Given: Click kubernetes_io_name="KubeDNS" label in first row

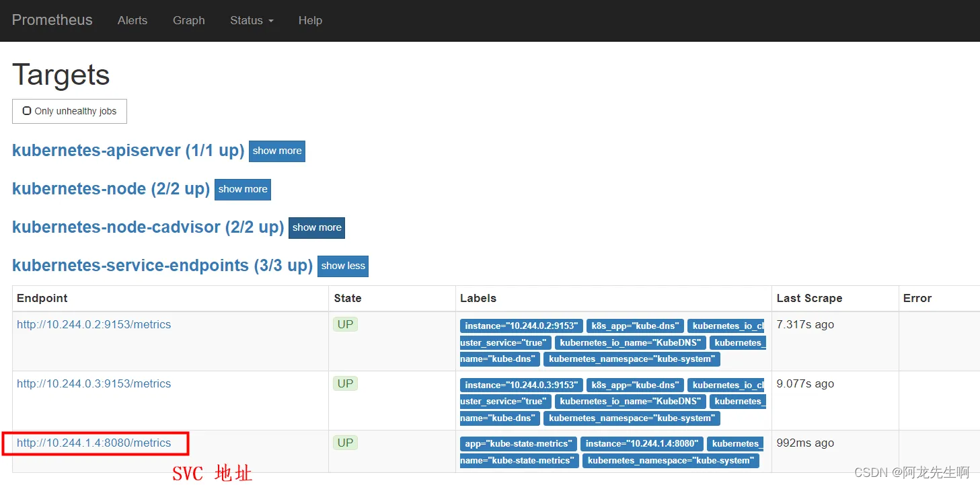Looking at the screenshot, I should 630,342.
